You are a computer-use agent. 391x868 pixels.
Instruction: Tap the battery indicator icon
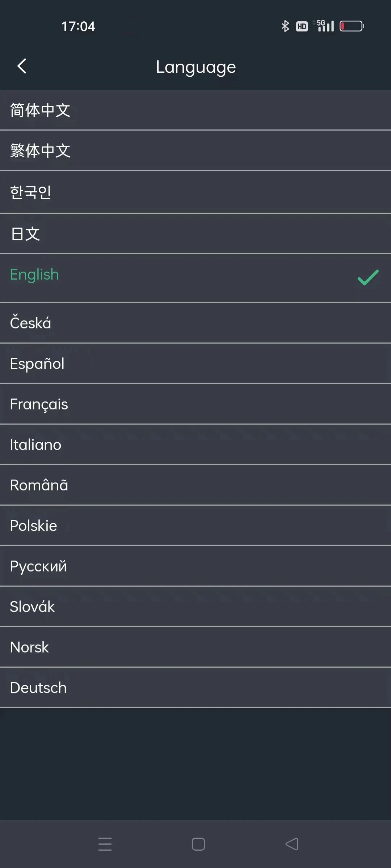(x=352, y=26)
